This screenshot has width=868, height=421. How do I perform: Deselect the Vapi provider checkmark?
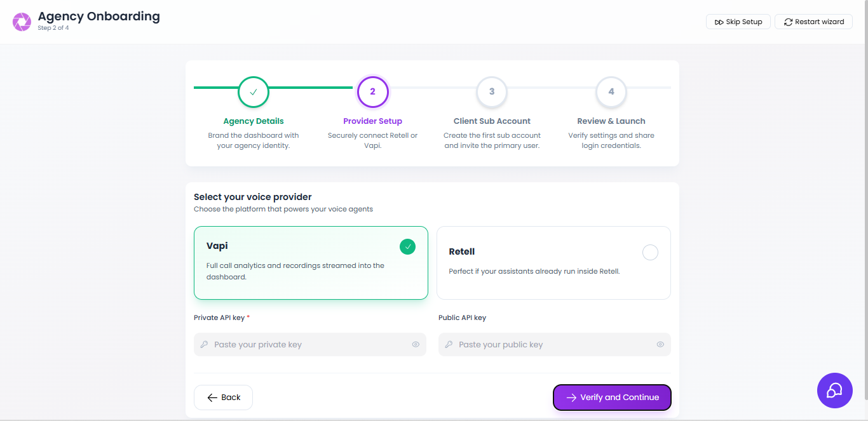(x=407, y=246)
